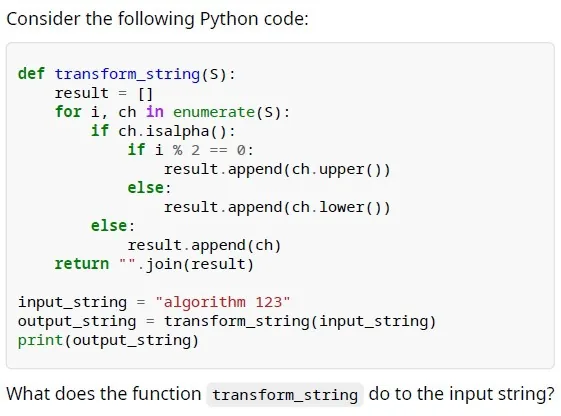Click inline code 'transform_string' in the question
The image size is (561, 416).
click(x=285, y=395)
